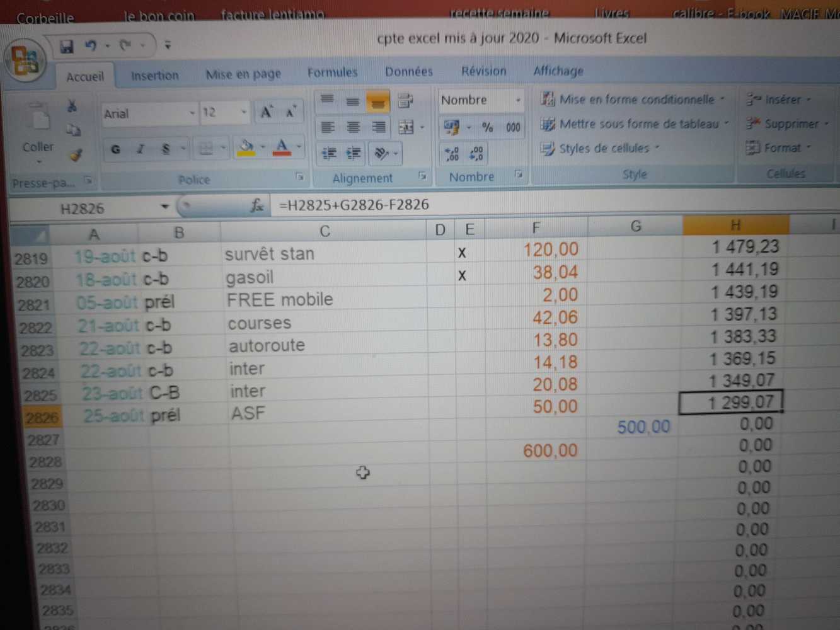Click the Office button logo

click(x=26, y=62)
